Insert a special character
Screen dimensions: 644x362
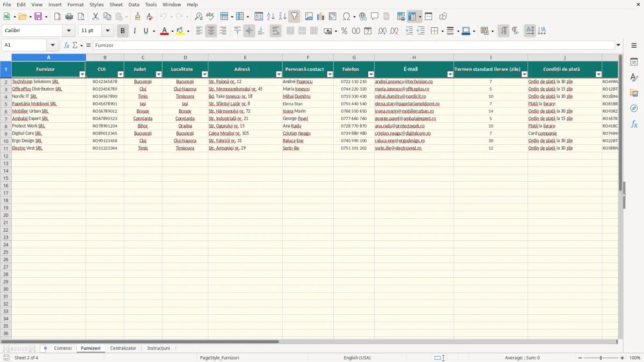click(x=346, y=17)
